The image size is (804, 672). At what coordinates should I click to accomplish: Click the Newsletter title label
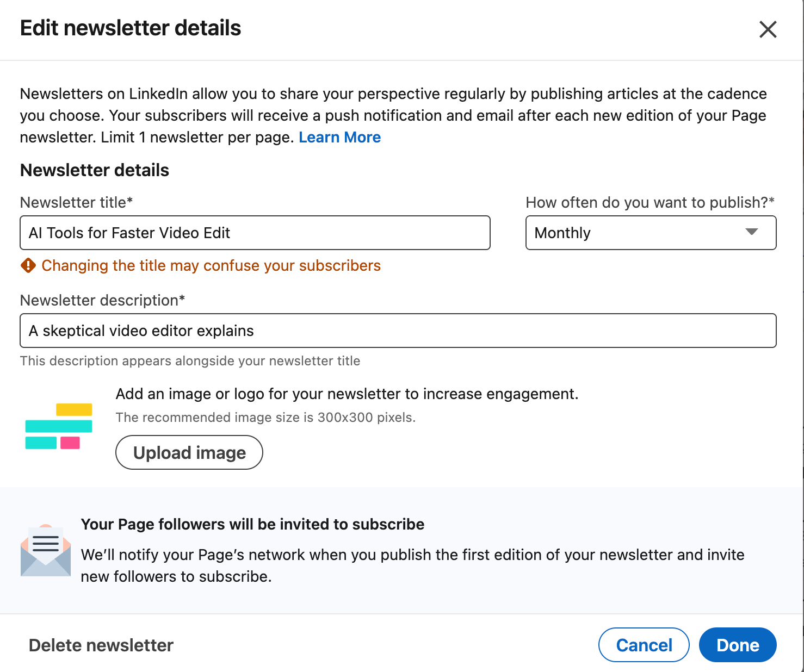coord(76,202)
